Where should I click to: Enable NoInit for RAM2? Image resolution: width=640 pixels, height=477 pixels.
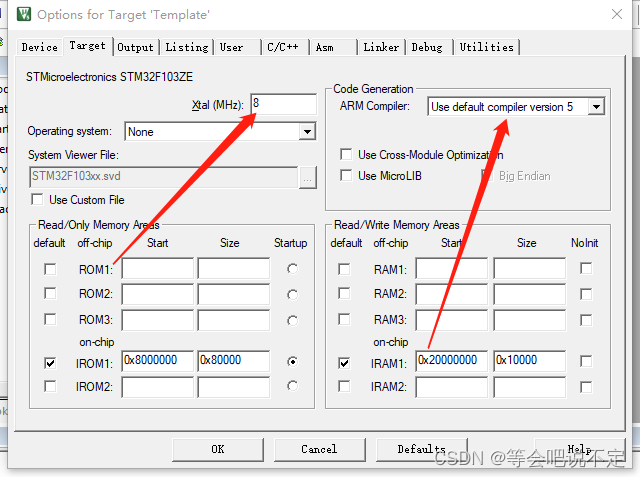[586, 294]
